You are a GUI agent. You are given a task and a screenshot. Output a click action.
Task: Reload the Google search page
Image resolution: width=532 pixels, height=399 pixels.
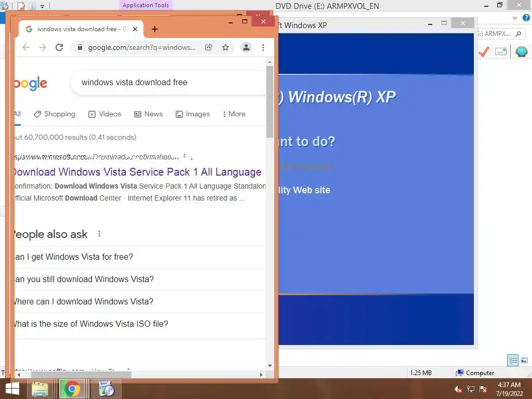click(x=59, y=47)
